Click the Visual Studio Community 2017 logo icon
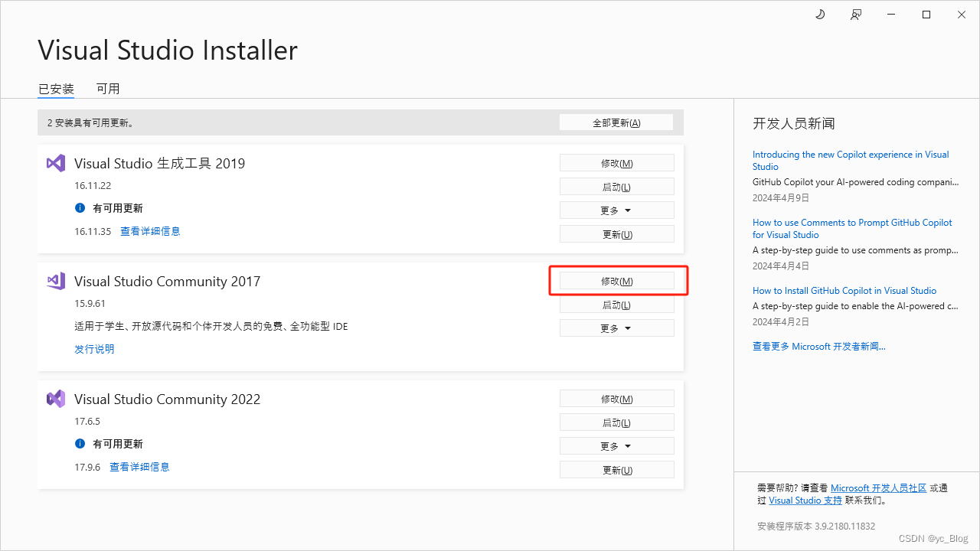Viewport: 980px width, 551px height. coord(55,281)
